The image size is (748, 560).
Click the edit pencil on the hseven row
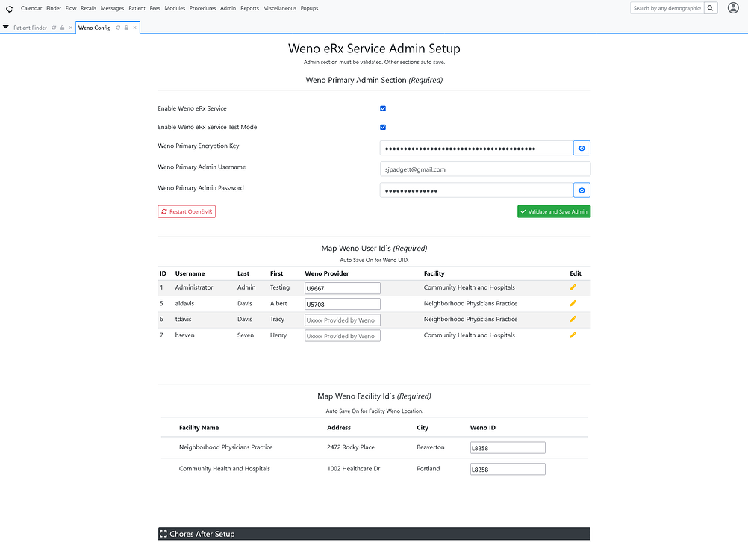tap(573, 335)
